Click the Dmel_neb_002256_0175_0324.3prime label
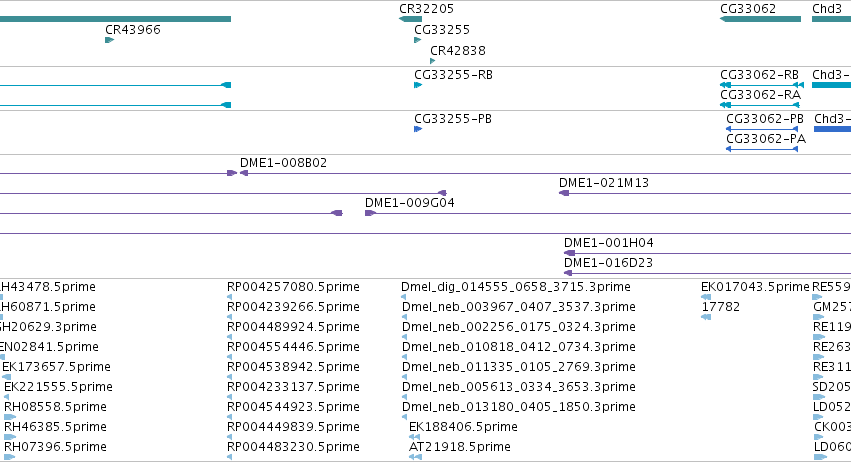 click(518, 327)
